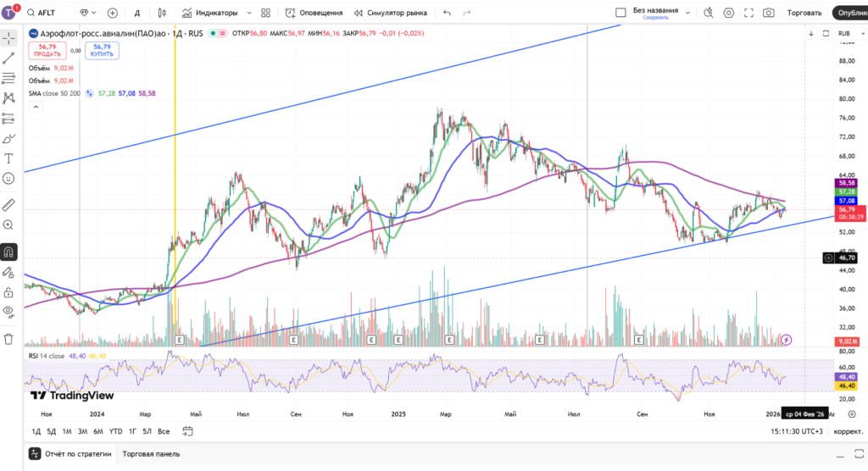Open the Fibonacci/gann tools group
Viewport: 868px width, 471px height.
(8, 78)
